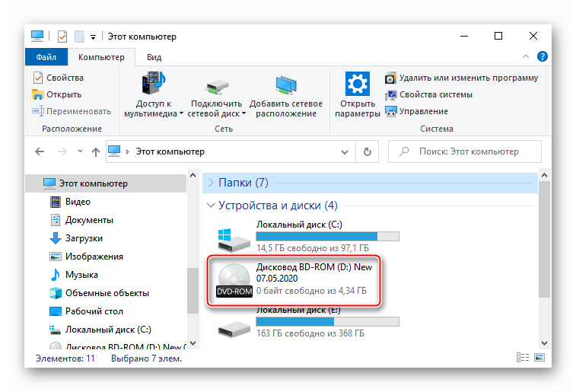Click Переименовать in the ribbon

(72, 111)
